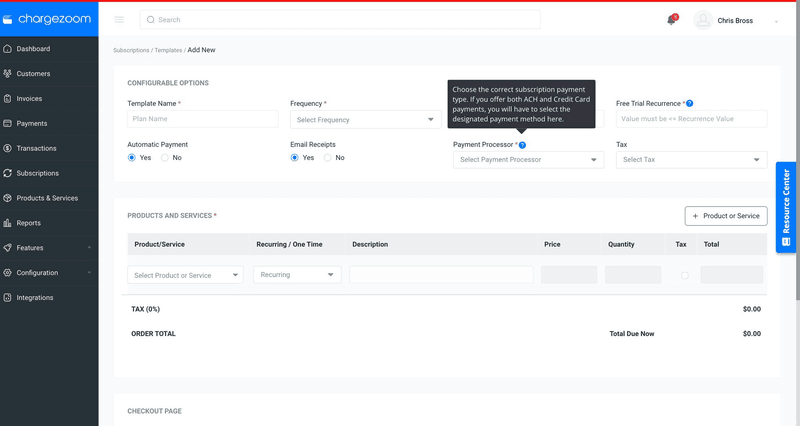Click the Products & Services sidebar icon
The height and width of the screenshot is (426, 800).
pos(8,198)
